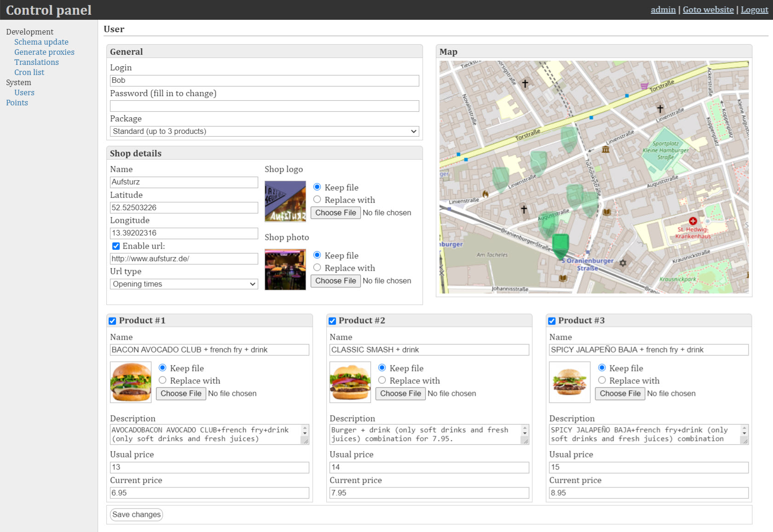Image resolution: width=773 pixels, height=532 pixels.
Task: Click the St. Hedwig hospital red cross icon
Action: click(692, 221)
